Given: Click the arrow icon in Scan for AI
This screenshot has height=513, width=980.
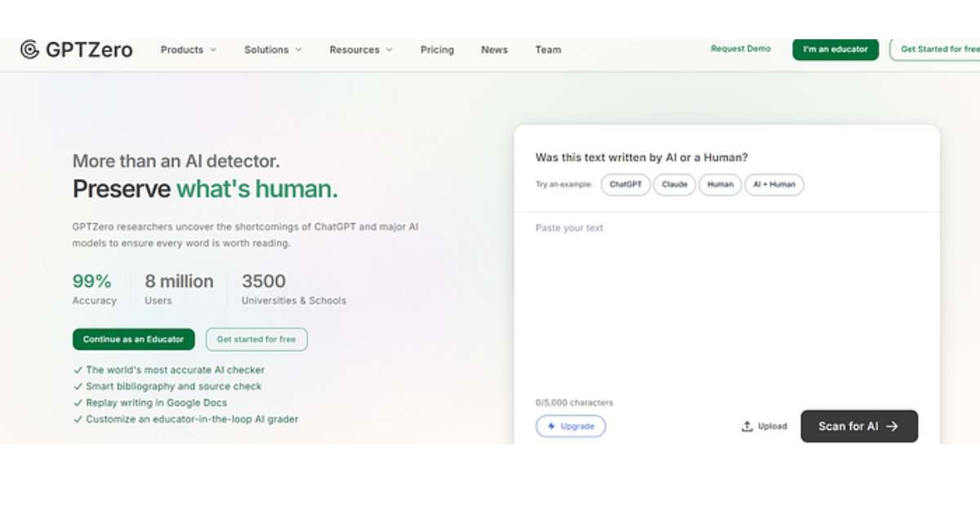Looking at the screenshot, I should (892, 426).
